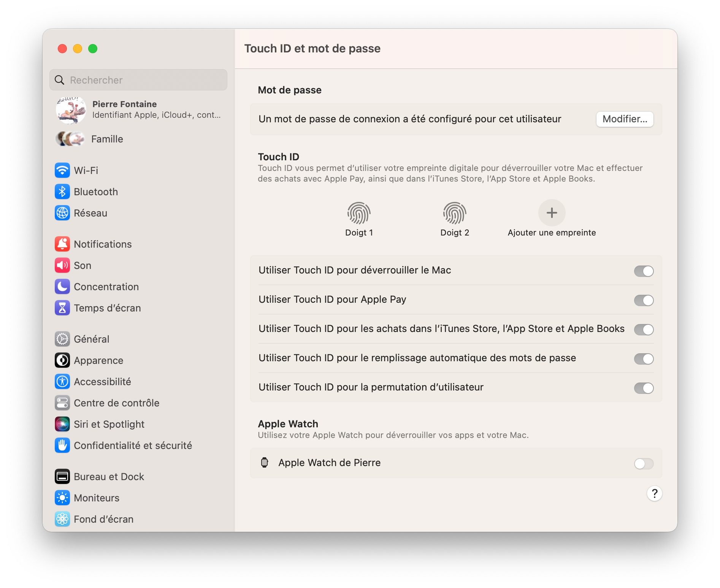
Task: Select Général label in sidebar
Action: tap(92, 339)
